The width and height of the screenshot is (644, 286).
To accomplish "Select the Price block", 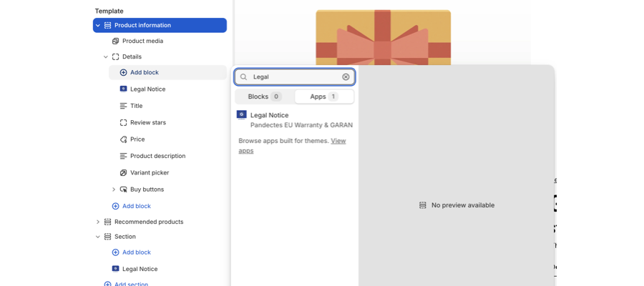I will coord(137,139).
